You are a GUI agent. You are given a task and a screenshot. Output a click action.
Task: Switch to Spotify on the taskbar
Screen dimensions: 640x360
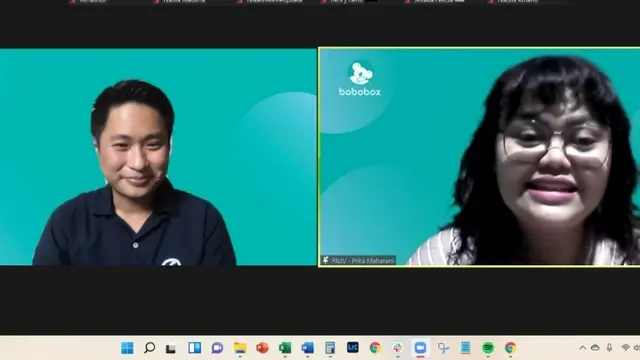(x=488, y=348)
